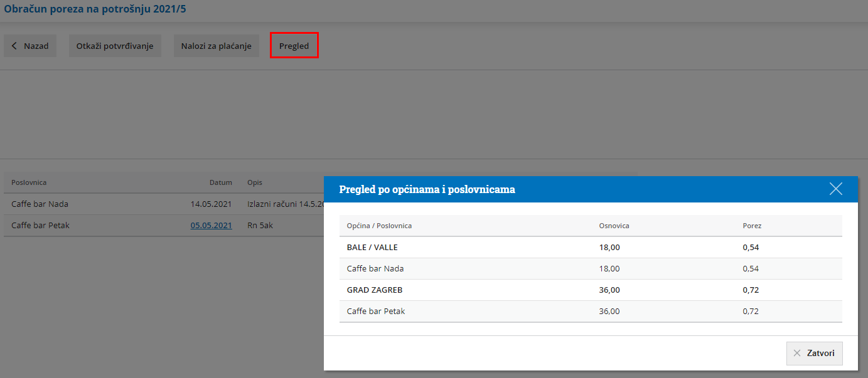Select the Datum column header
Screen dimensions: 868x378
221,182
